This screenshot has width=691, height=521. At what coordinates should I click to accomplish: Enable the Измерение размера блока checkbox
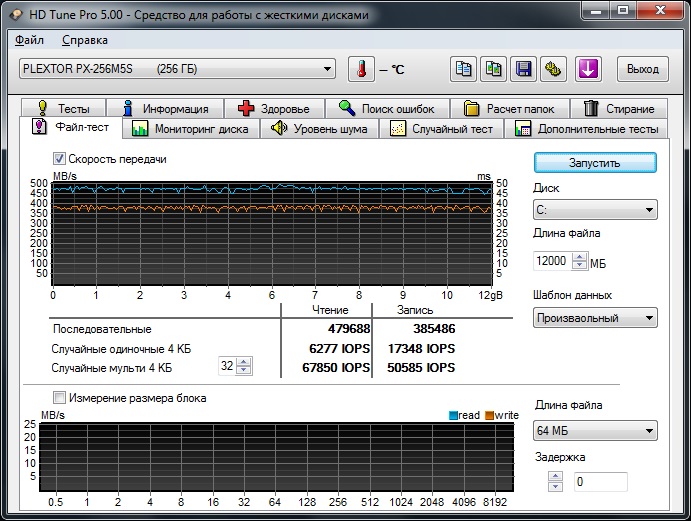point(60,397)
